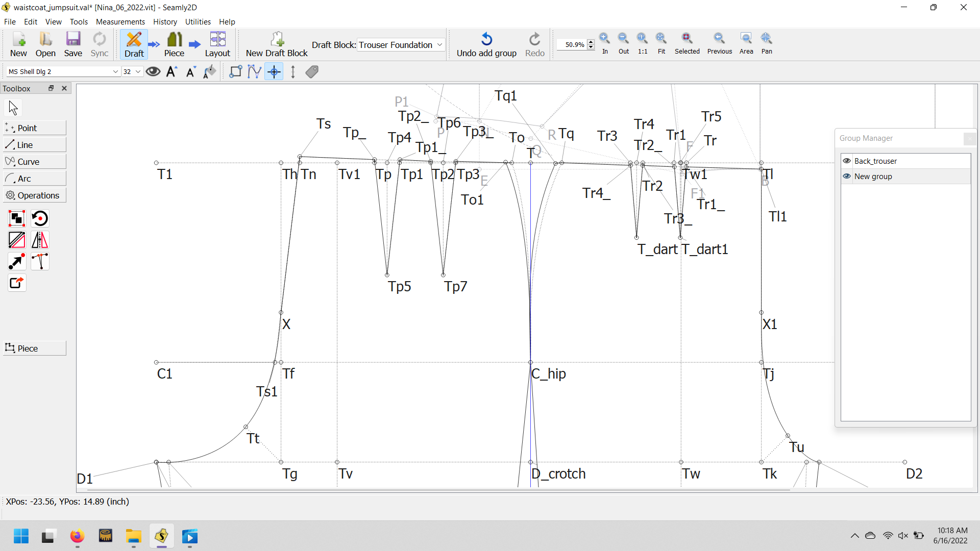
Task: Pick the Add Objects to Group tool
Action: [x=17, y=218]
